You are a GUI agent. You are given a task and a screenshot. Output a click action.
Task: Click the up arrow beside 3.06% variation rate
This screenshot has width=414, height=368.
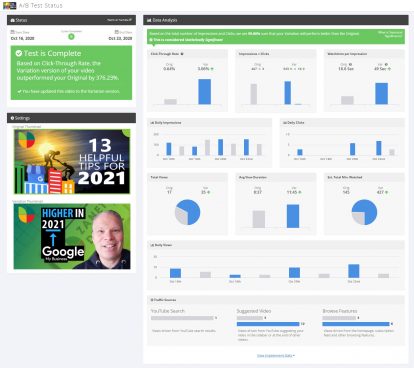tap(212, 69)
